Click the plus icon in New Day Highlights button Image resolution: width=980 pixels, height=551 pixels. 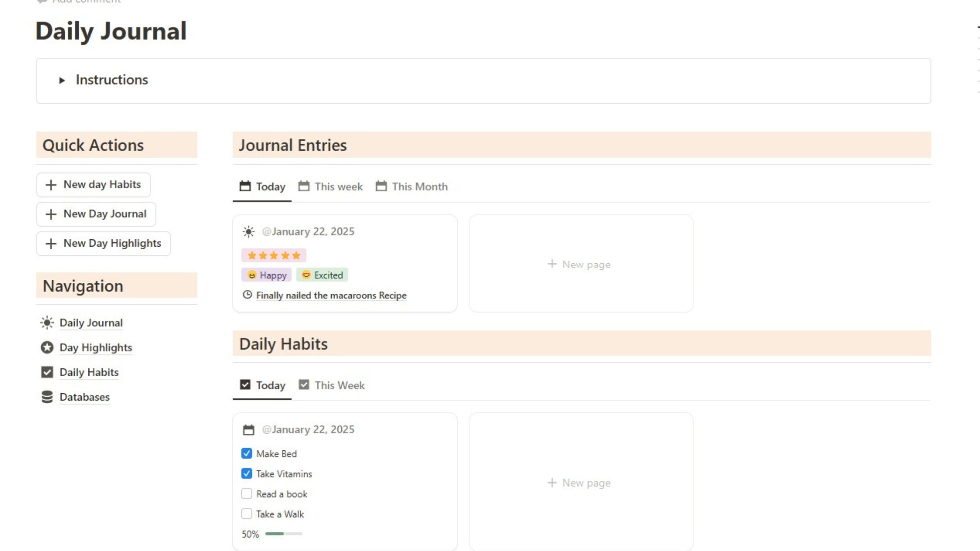[51, 244]
